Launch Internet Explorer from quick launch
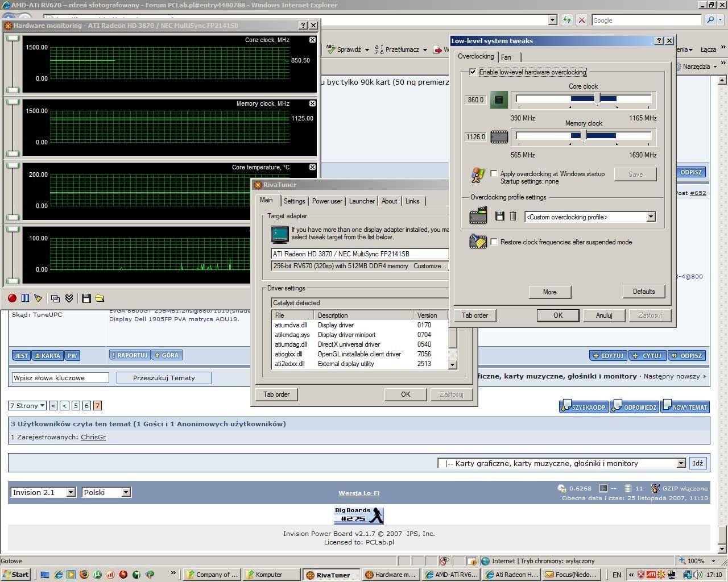The height and width of the screenshot is (582, 728). pyautogui.click(x=58, y=575)
